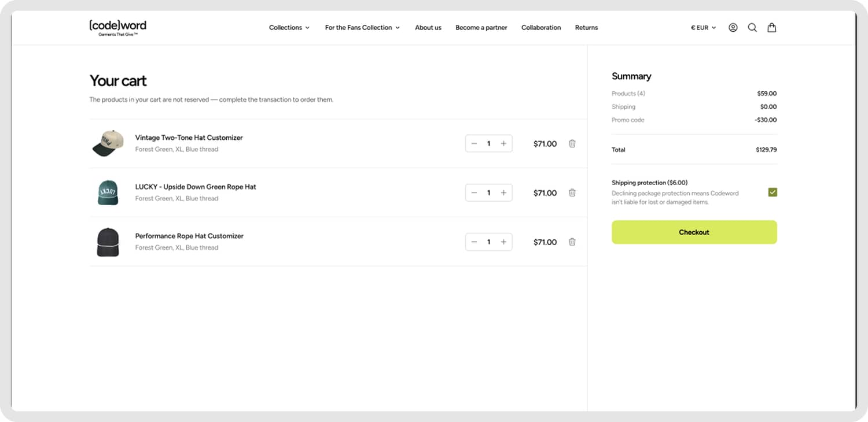This screenshot has height=422, width=868.
Task: Click the Shipping $0.00 value
Action: pos(768,107)
